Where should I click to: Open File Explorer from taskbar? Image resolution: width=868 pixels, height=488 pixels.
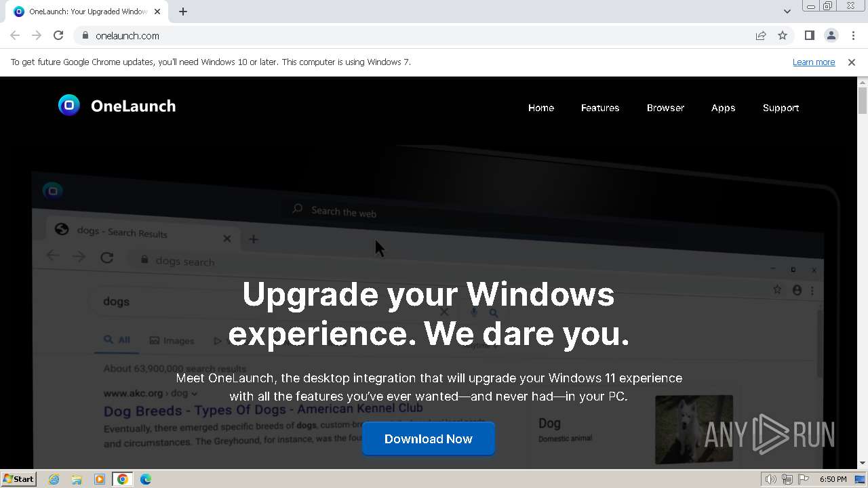tap(77, 479)
